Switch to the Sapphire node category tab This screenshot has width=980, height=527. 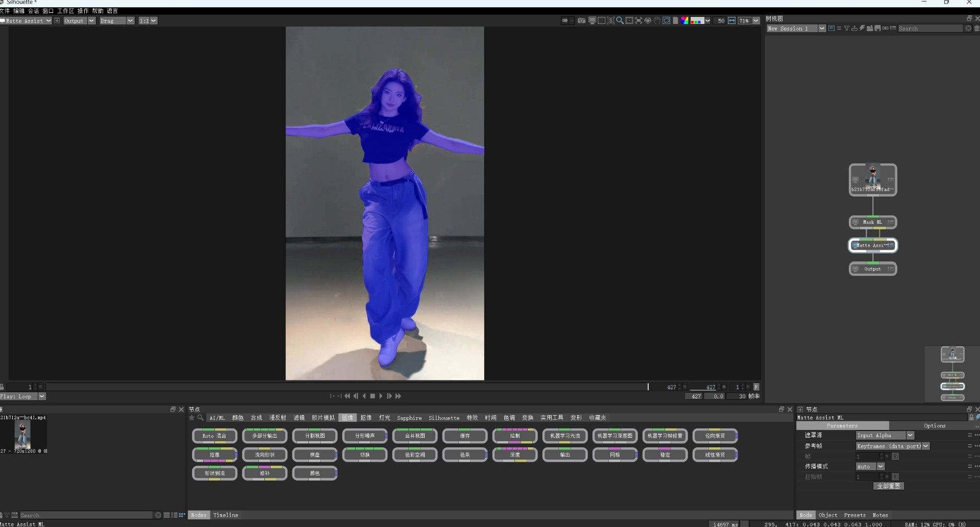pos(409,418)
